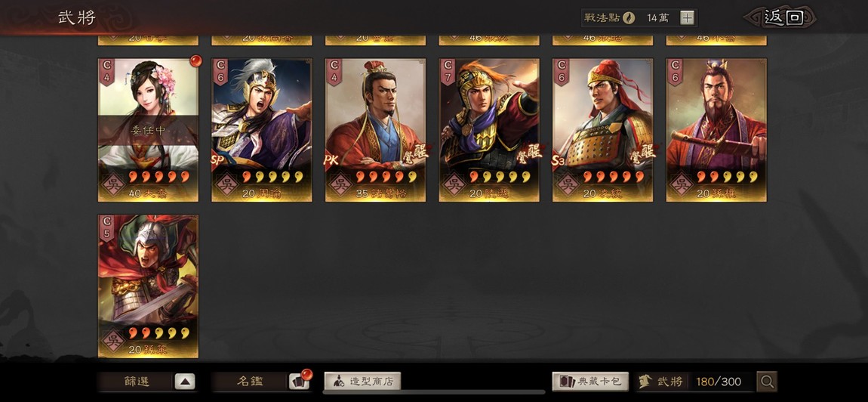Screen dimensions: 868x402
Task: Click the C7 badge on 陸遜 card
Action: (448, 72)
